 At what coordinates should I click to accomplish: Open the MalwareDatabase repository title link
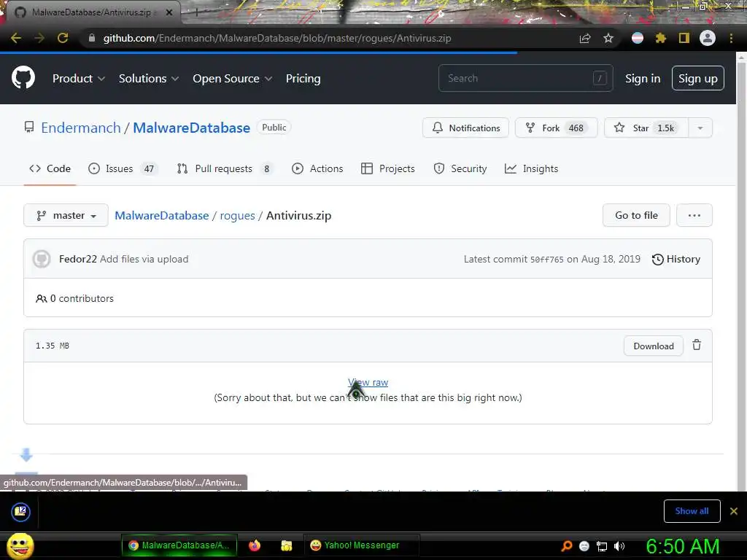tap(192, 128)
